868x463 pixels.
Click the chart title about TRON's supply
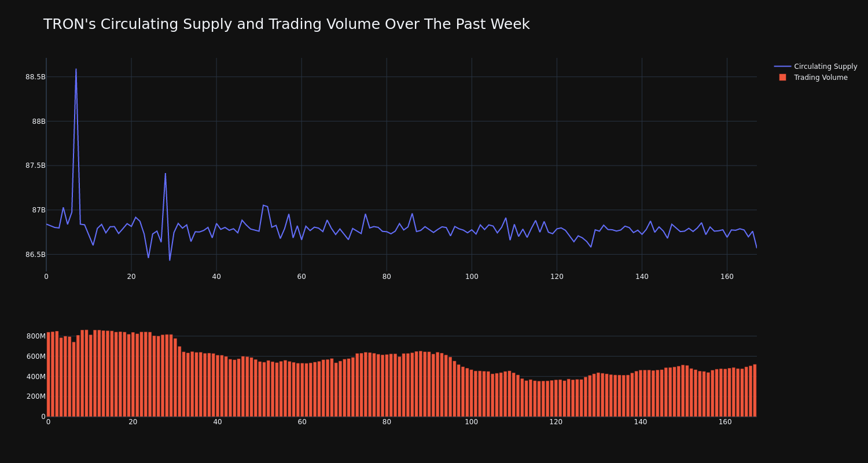(x=286, y=24)
